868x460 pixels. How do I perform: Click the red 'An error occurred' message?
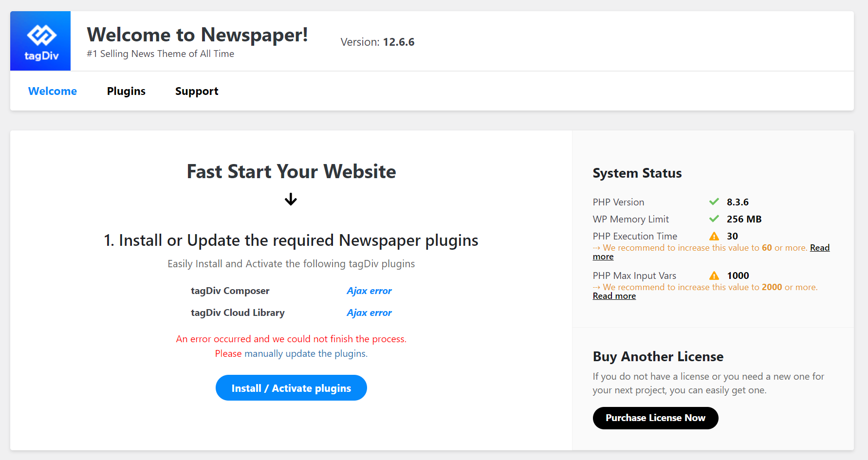click(291, 339)
